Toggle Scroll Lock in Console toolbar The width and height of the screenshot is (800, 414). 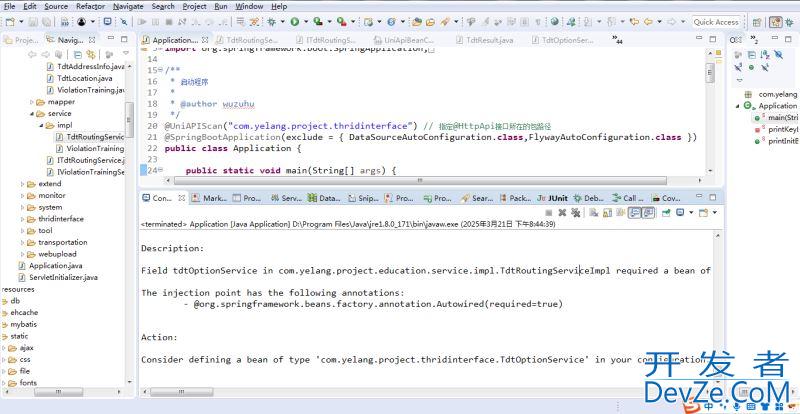point(607,212)
